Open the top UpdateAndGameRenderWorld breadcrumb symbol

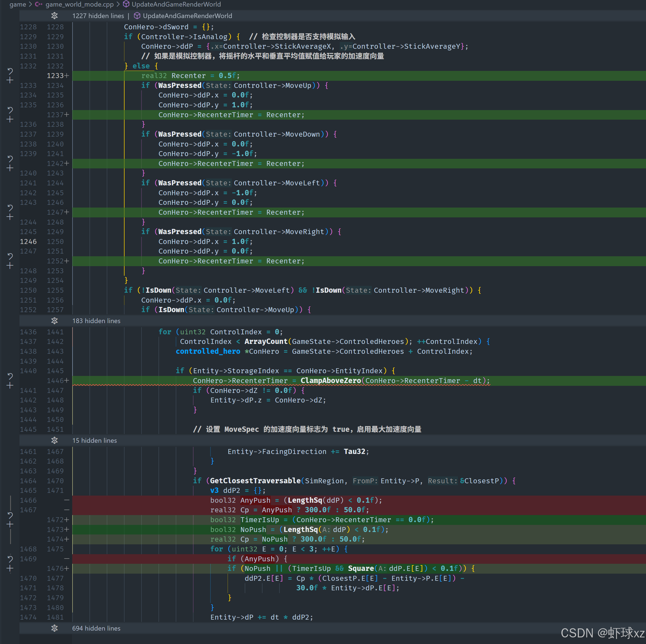pyautogui.click(x=176, y=4)
